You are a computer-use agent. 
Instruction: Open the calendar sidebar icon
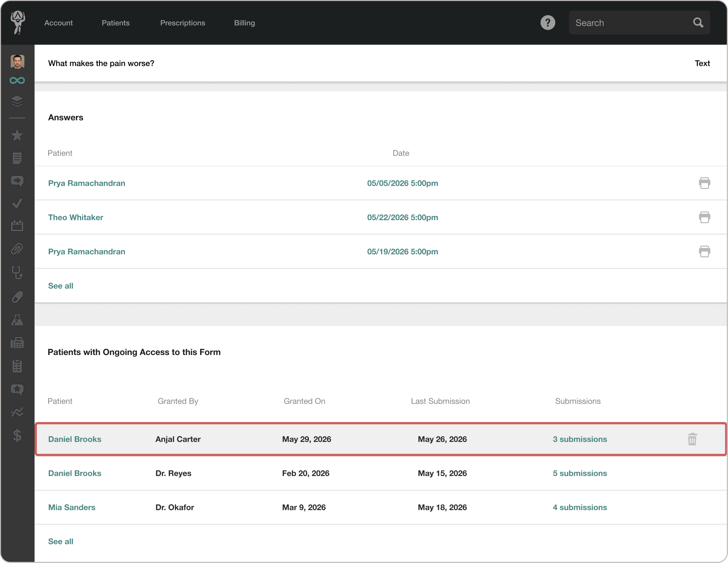point(17,226)
